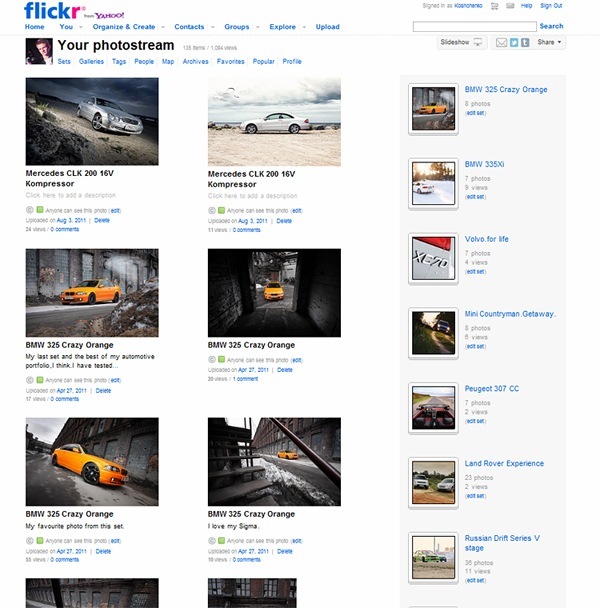600x608 pixels.
Task: Share photostream via the Tumblr icon
Action: click(x=525, y=43)
